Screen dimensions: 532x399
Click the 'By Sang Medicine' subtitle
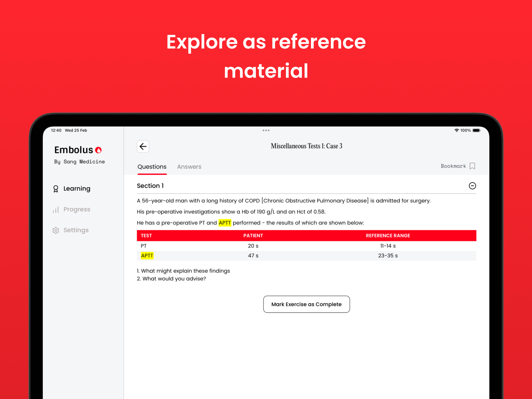(79, 162)
